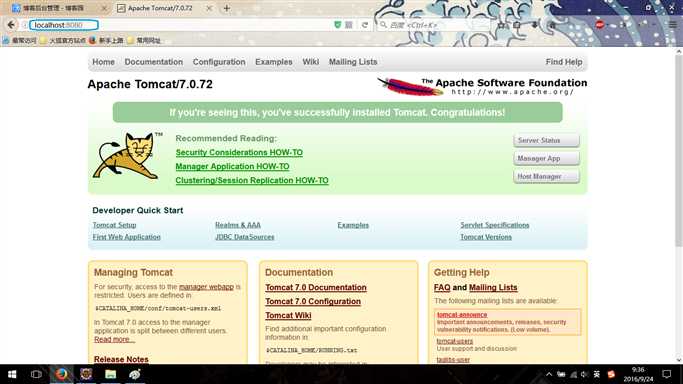Open the Realms & AAA link
The image size is (683, 384).
pyautogui.click(x=238, y=225)
